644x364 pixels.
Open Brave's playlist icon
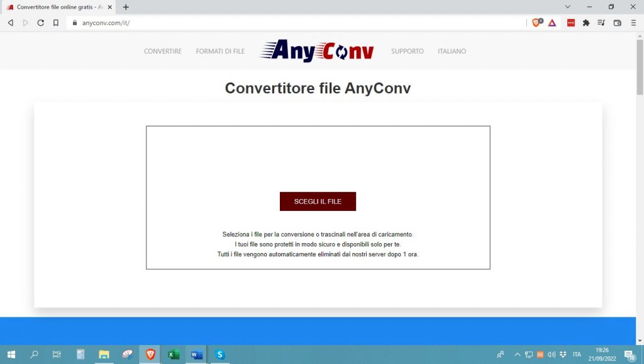pyautogui.click(x=601, y=22)
